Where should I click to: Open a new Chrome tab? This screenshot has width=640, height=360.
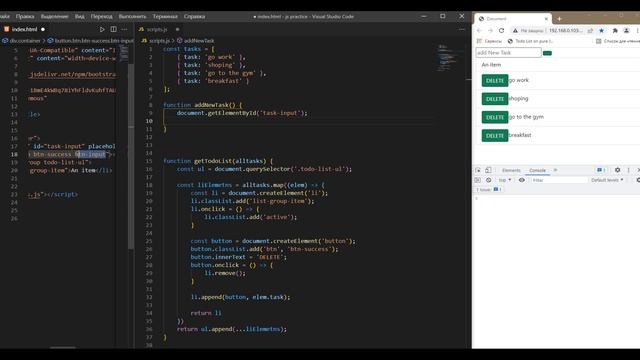coord(559,19)
